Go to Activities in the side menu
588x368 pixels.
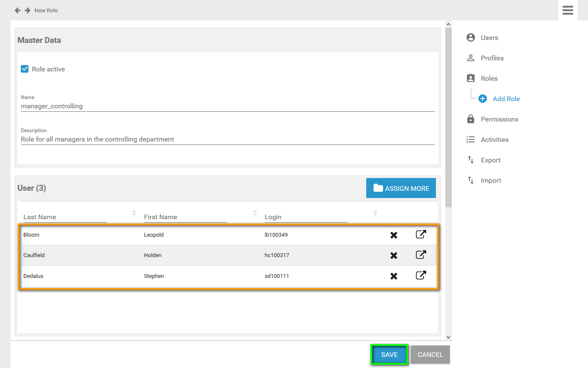(x=494, y=139)
